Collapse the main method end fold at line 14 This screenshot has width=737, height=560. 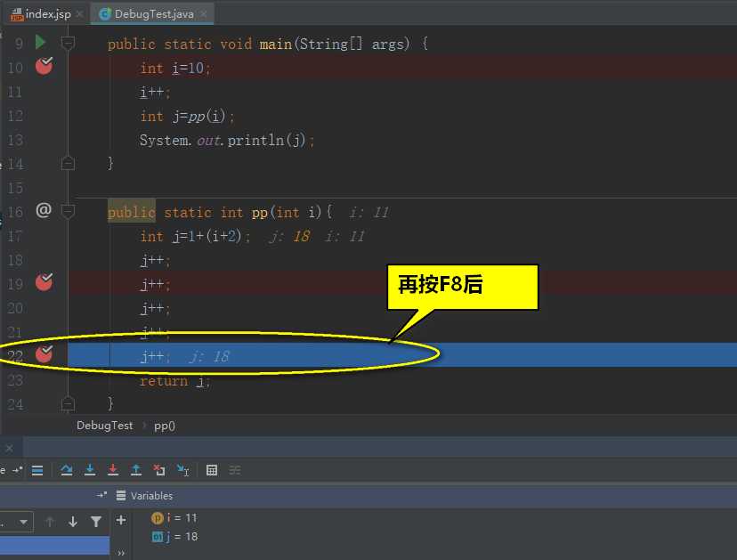pos(68,163)
